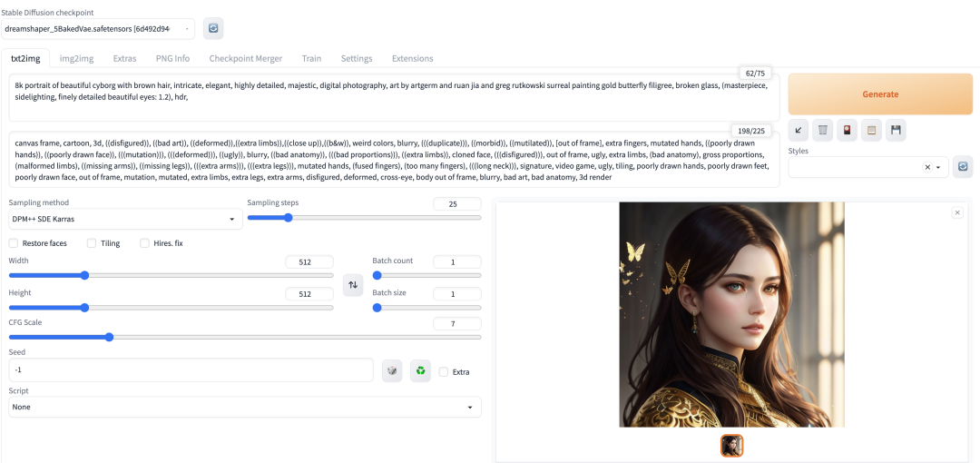Select the txt2img tab
The width and height of the screenshot is (980, 463).
(x=25, y=58)
